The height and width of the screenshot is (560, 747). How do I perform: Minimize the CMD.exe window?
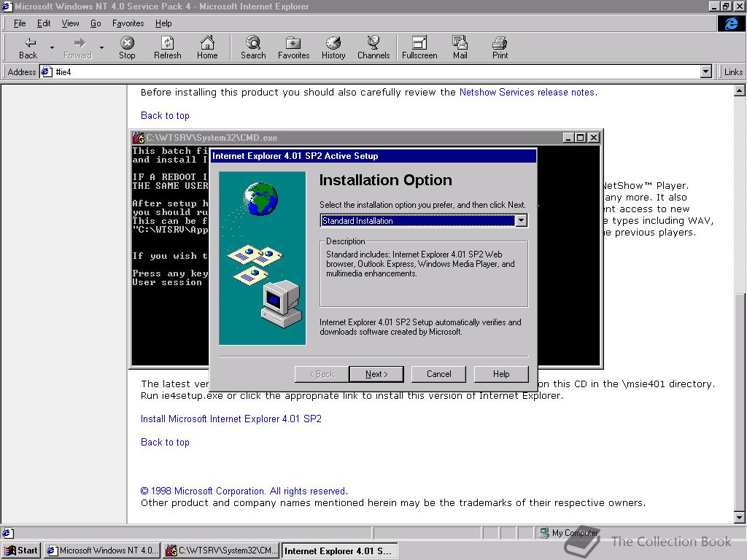568,138
